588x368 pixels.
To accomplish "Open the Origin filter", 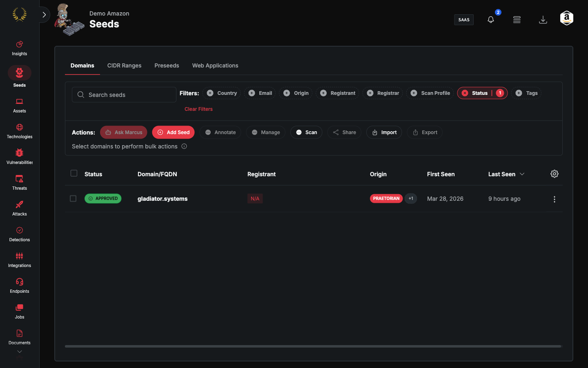I will click(296, 93).
